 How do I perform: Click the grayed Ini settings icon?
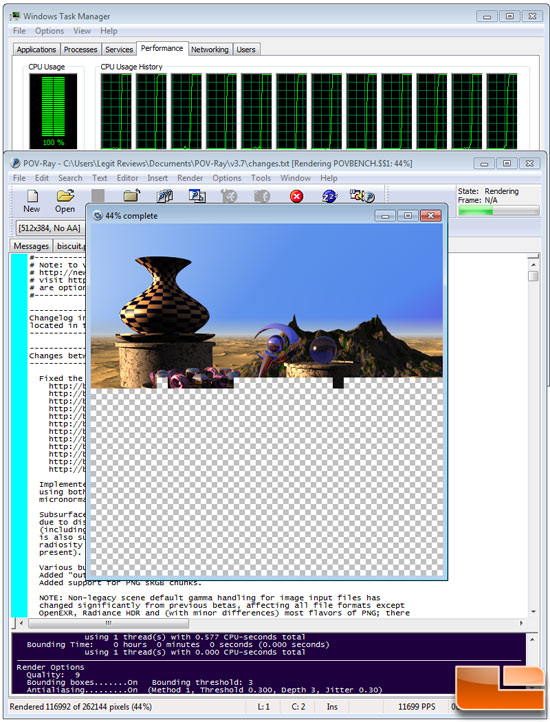[x=229, y=197]
